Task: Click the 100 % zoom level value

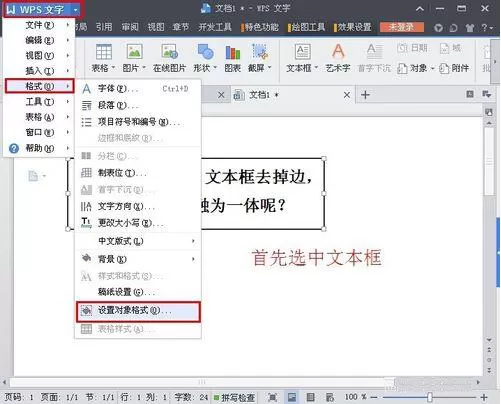Action: pos(356,397)
